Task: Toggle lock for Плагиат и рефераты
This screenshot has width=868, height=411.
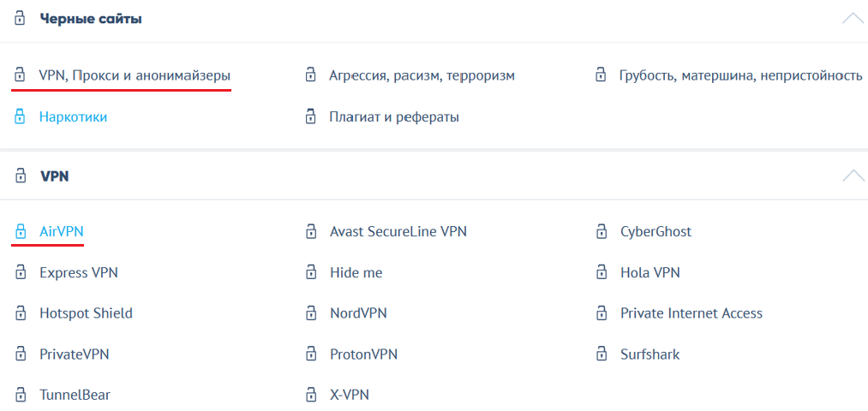Action: pos(311,116)
